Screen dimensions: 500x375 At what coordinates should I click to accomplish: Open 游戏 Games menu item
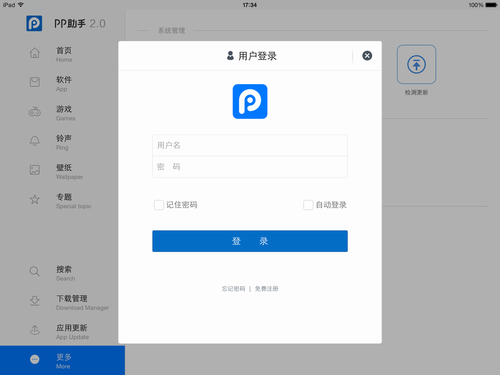[65, 113]
